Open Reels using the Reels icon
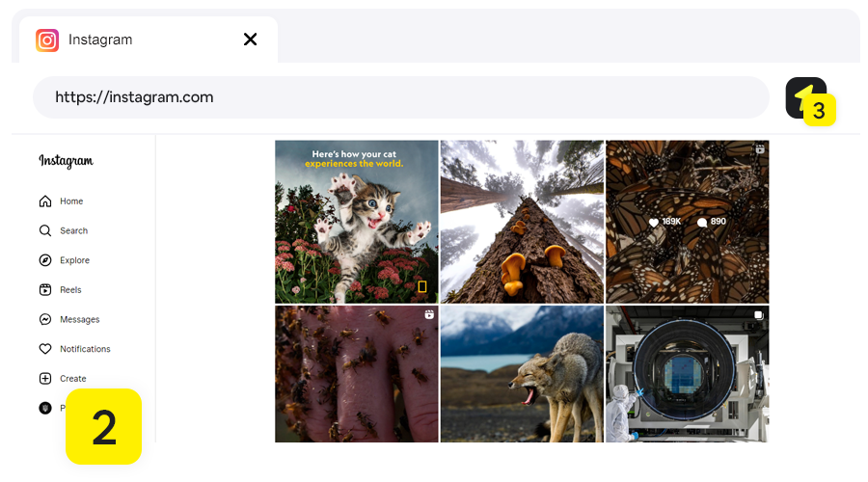Image resolution: width=868 pixels, height=482 pixels. tap(45, 290)
